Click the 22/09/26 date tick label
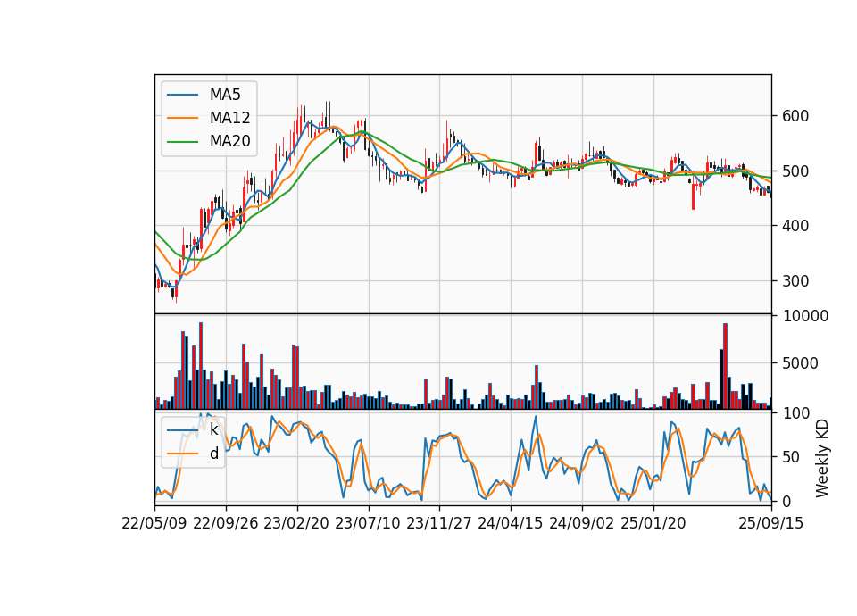The width and height of the screenshot is (857, 616). pos(226,523)
